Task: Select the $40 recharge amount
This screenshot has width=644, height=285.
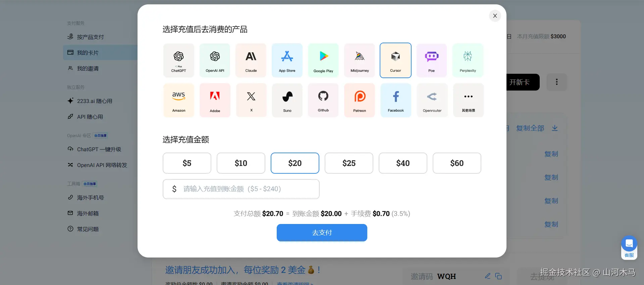Action: coord(403,163)
